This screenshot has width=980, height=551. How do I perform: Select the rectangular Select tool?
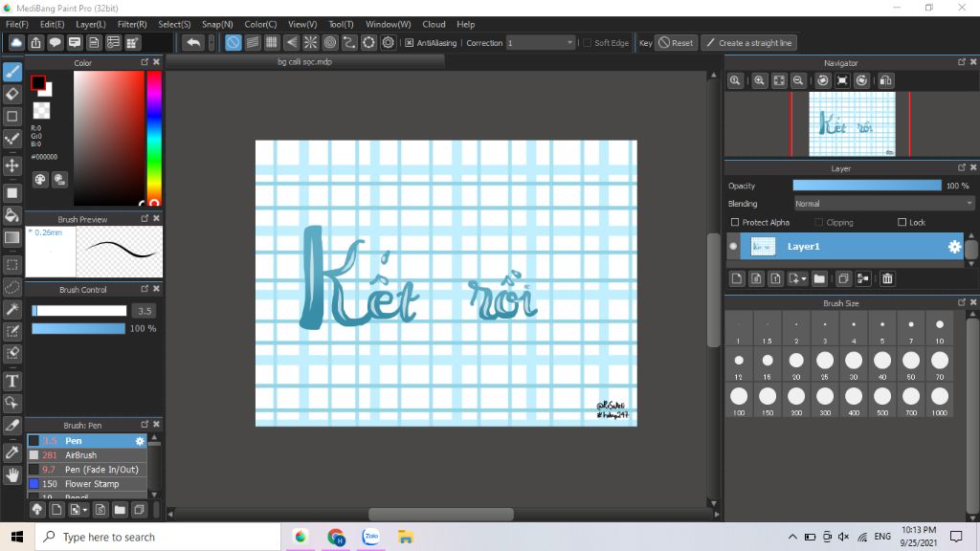[11, 265]
